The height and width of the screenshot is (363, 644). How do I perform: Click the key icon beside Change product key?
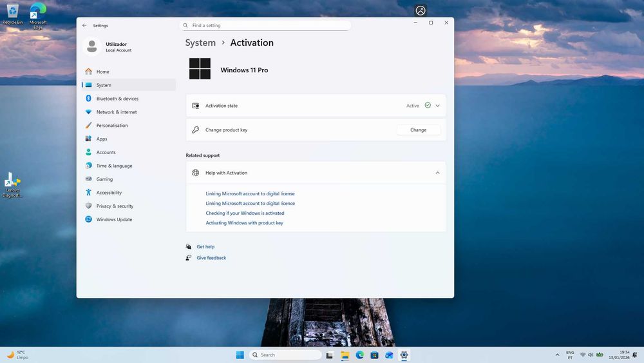196,130
